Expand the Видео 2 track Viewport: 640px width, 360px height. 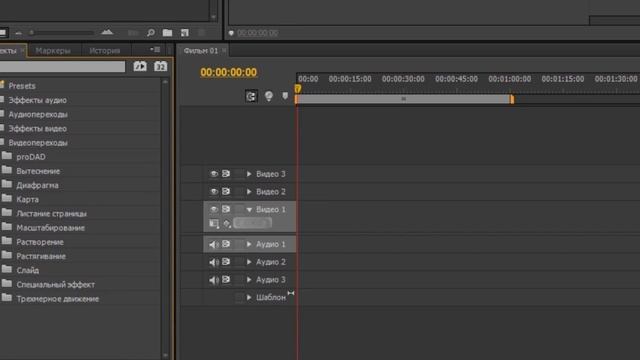point(249,191)
